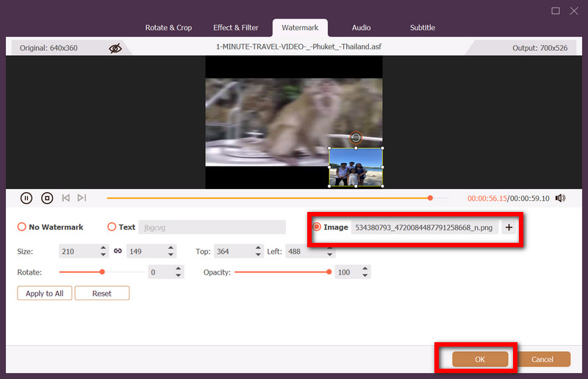Increase the watermark width size value
Viewport: 588px width, 379px height.
point(104,248)
